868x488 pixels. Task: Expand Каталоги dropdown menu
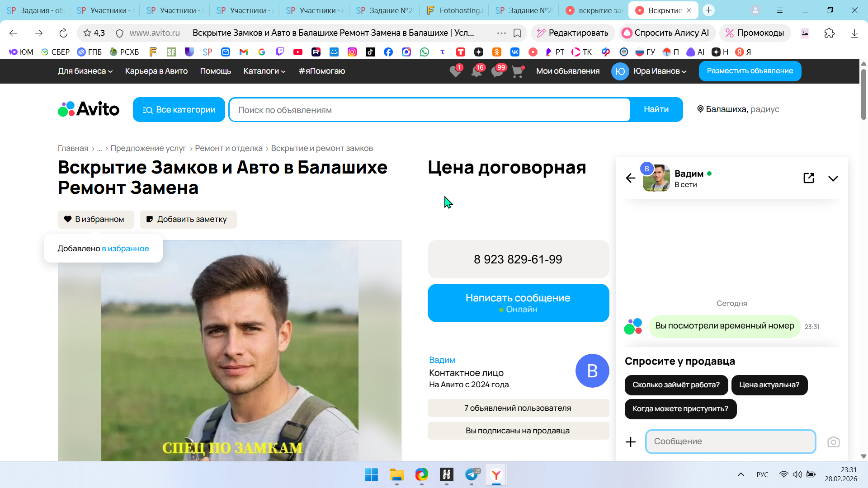264,71
